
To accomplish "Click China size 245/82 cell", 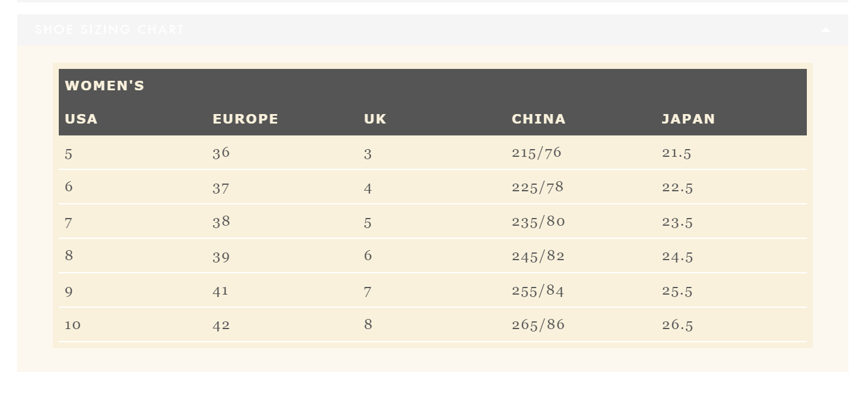I will [538, 256].
